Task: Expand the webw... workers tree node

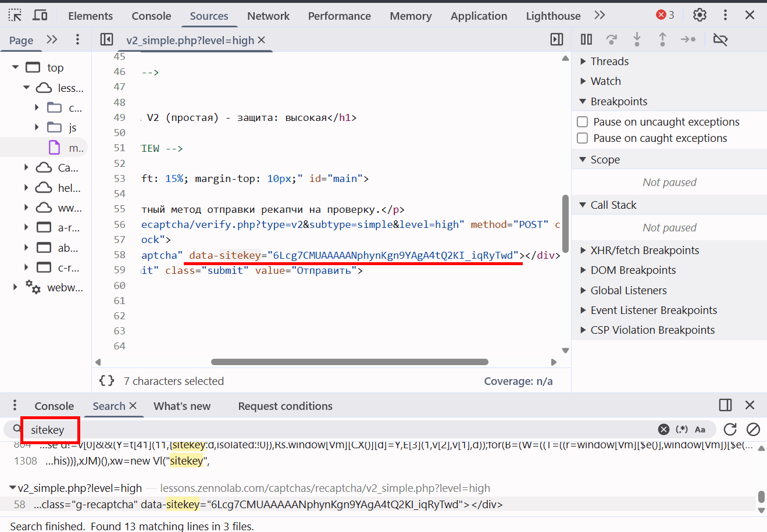Action: (x=15, y=287)
